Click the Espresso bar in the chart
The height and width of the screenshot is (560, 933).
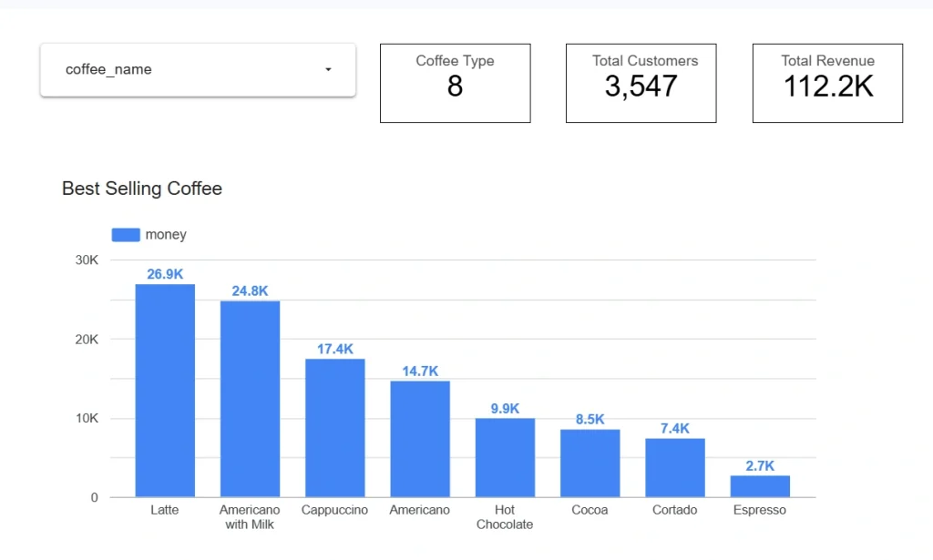[x=761, y=486]
